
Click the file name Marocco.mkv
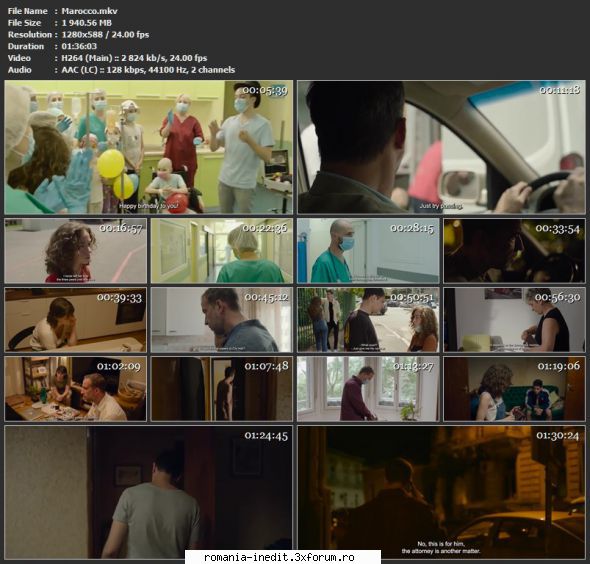point(90,11)
